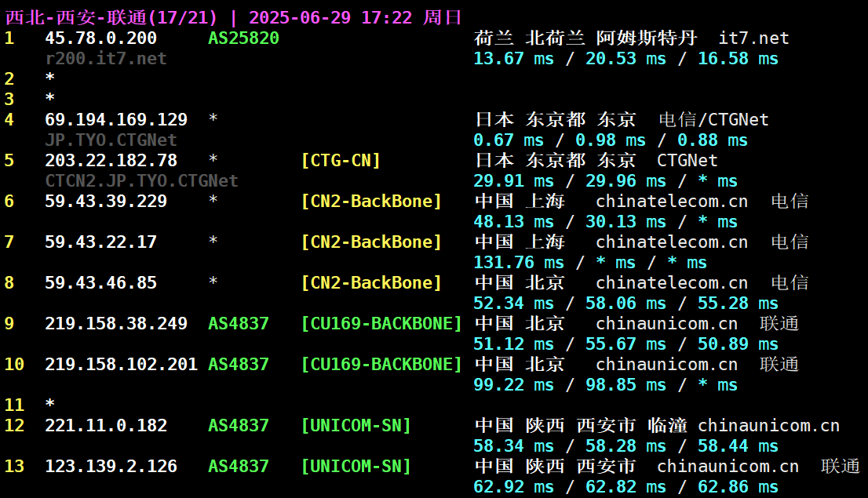
Task: Click the 荷兰 北荷兰 阿姆斯特丹 location text
Action: pos(585,38)
